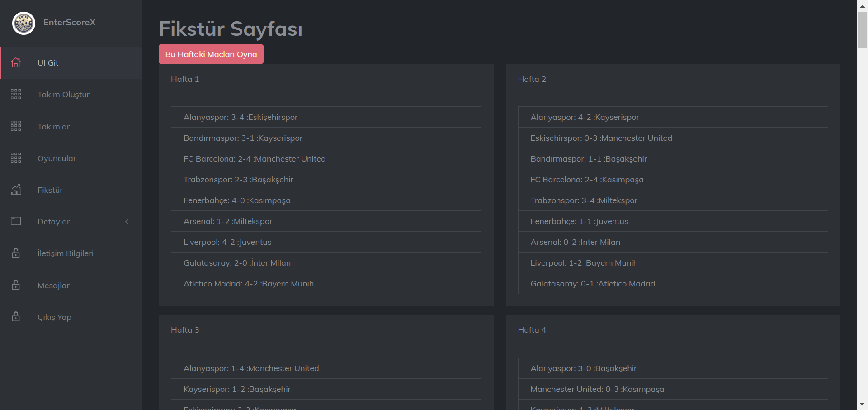Viewport: 868px width, 410px height.
Task: Click the home icon beside UI Git
Action: pos(16,63)
